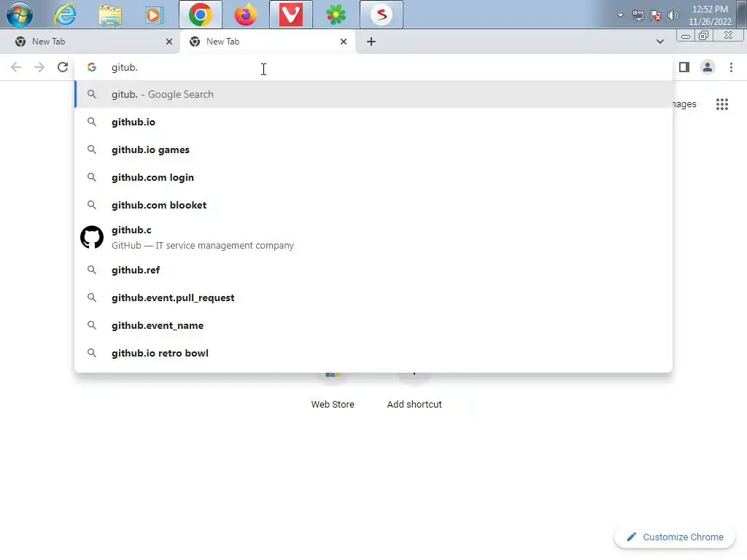Open the ICQ flower icon in taskbar
Image resolution: width=747 pixels, height=560 pixels.
tap(336, 15)
